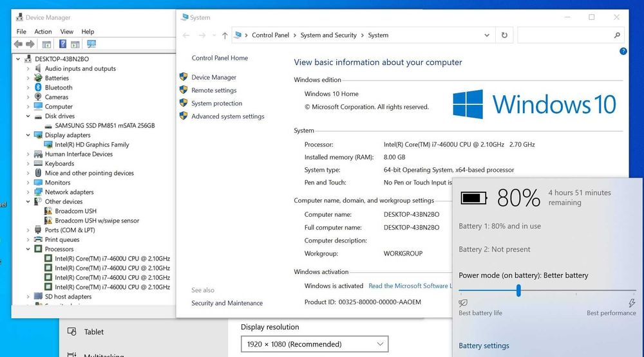Expand the Monitors node

pyautogui.click(x=28, y=182)
